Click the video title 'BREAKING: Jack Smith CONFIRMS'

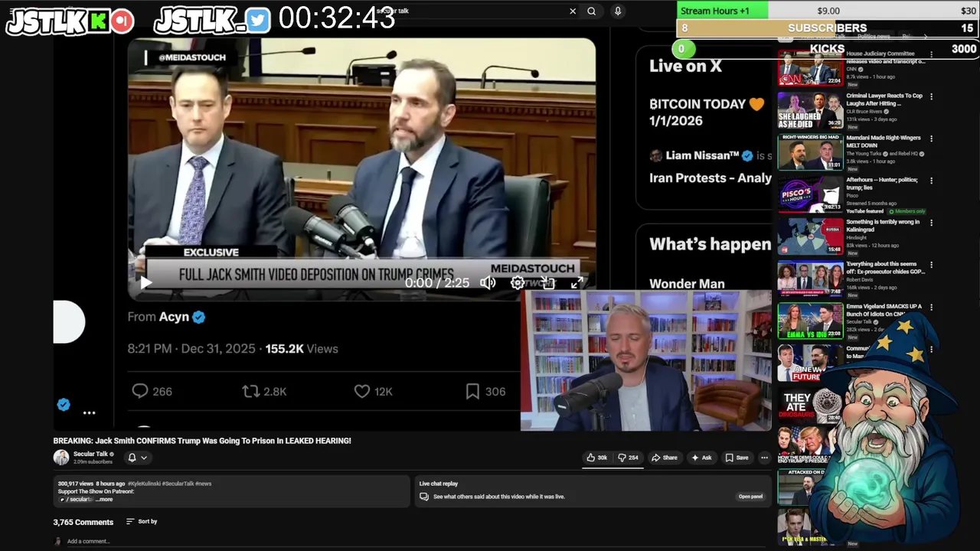(x=202, y=441)
